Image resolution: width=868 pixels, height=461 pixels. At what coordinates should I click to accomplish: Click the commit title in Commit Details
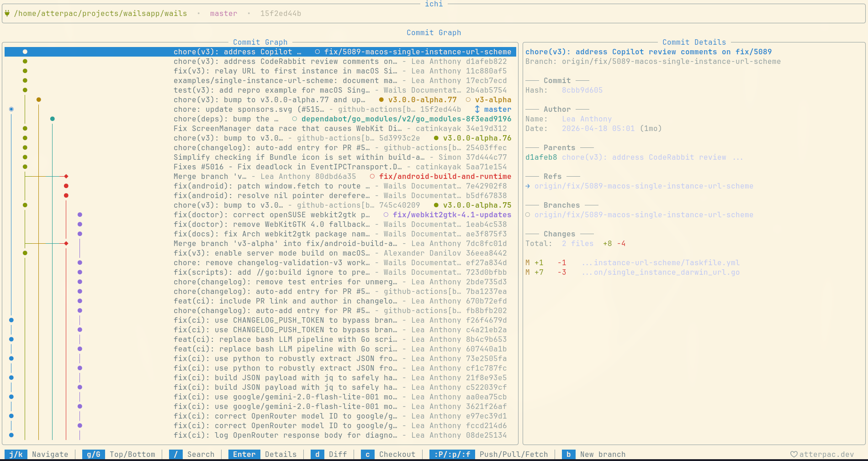(x=649, y=52)
